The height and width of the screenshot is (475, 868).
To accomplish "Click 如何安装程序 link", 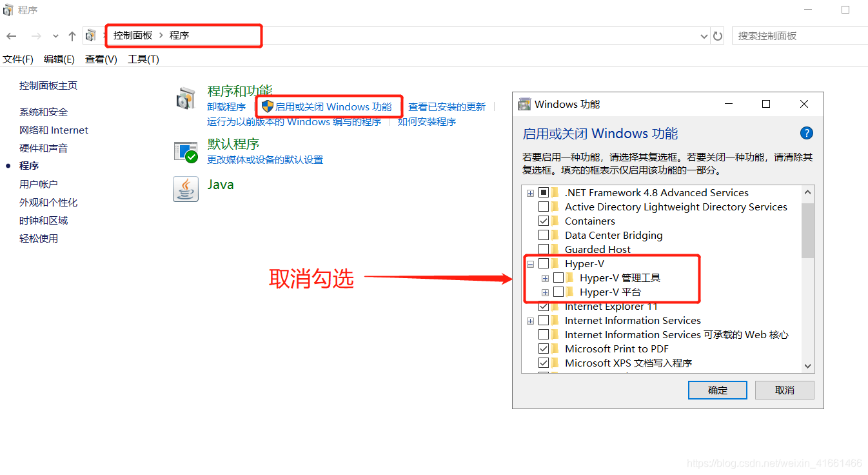I will click(x=427, y=122).
